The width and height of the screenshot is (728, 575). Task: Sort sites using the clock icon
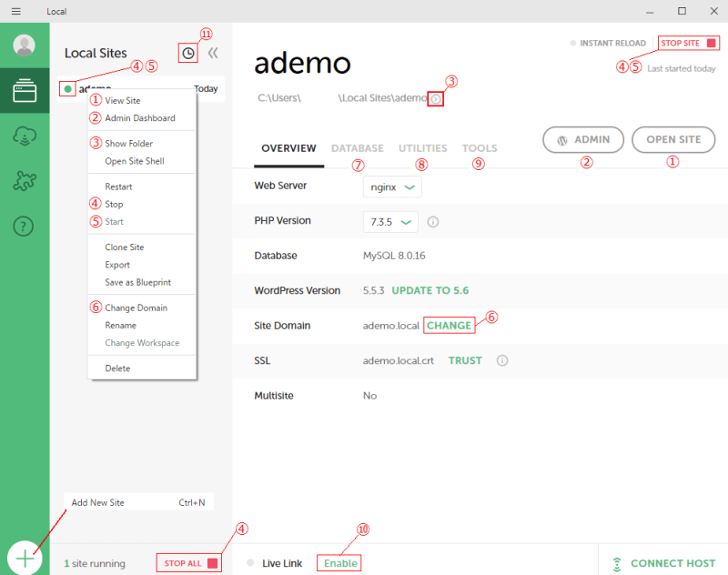pos(188,54)
